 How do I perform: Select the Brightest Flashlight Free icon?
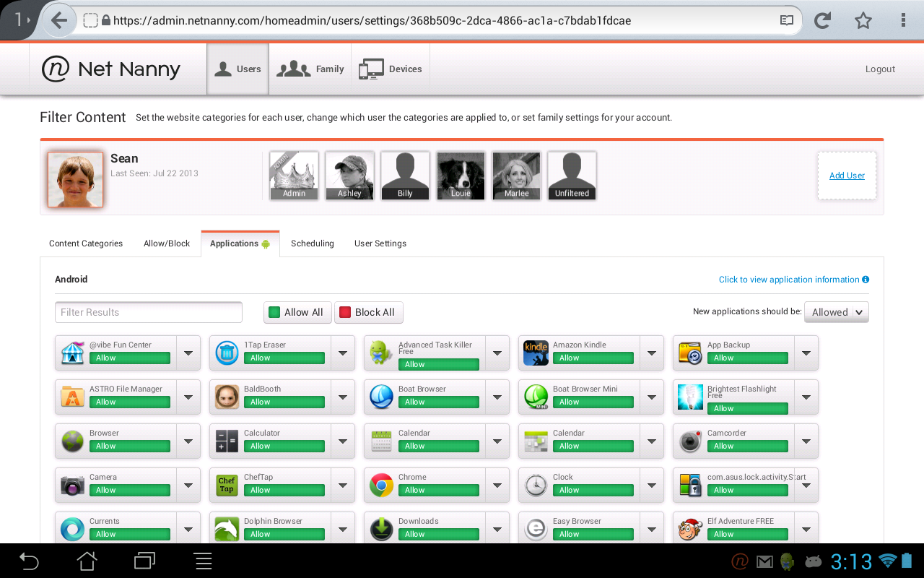pos(691,397)
